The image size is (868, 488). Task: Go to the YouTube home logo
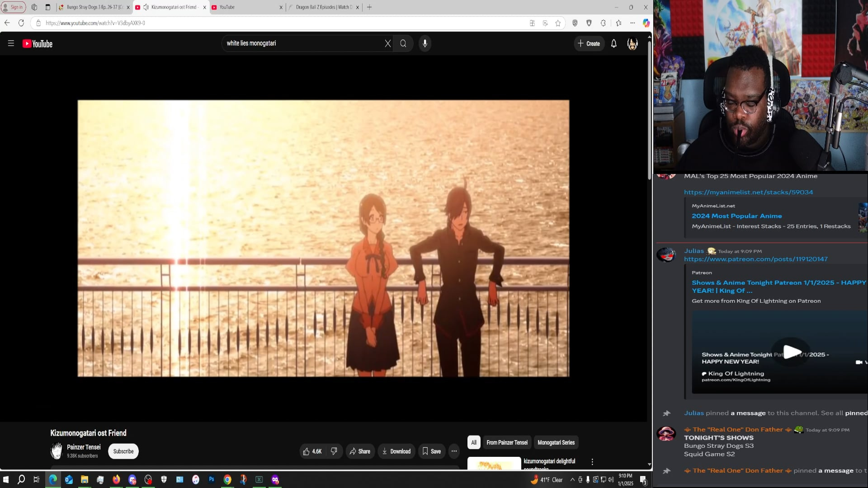click(x=38, y=44)
